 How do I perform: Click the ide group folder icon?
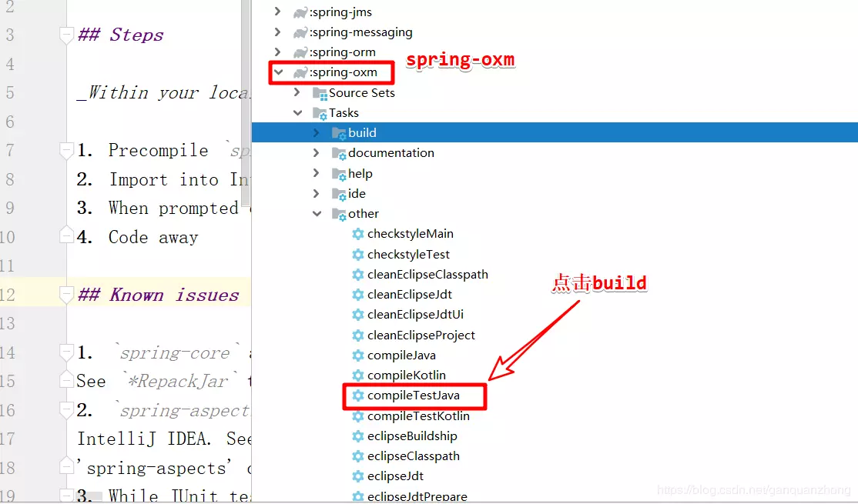[x=339, y=194]
